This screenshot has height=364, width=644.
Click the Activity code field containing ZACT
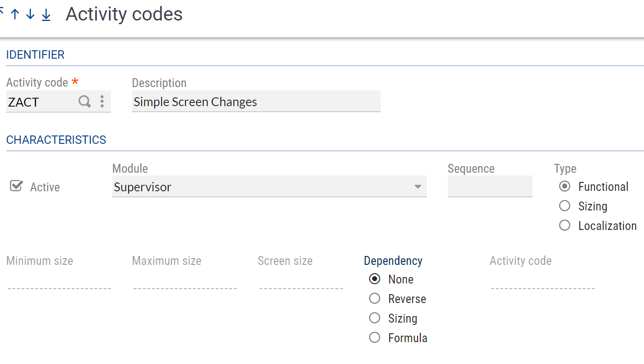pos(41,102)
